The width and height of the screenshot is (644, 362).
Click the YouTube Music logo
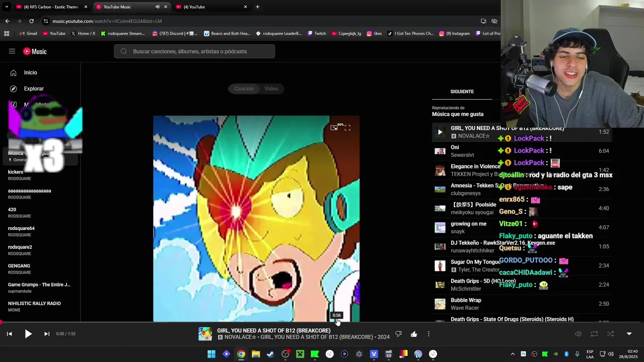pyautogui.click(x=35, y=51)
